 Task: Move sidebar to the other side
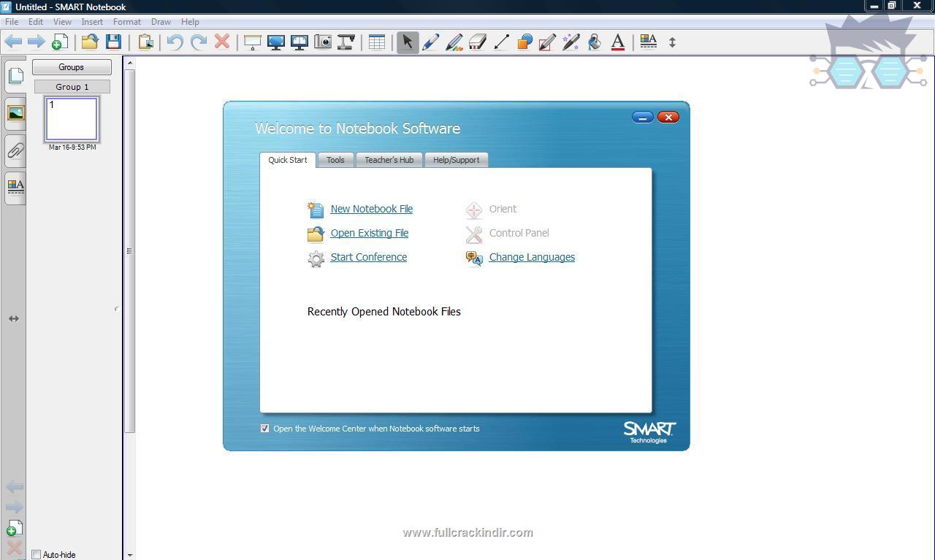14,318
